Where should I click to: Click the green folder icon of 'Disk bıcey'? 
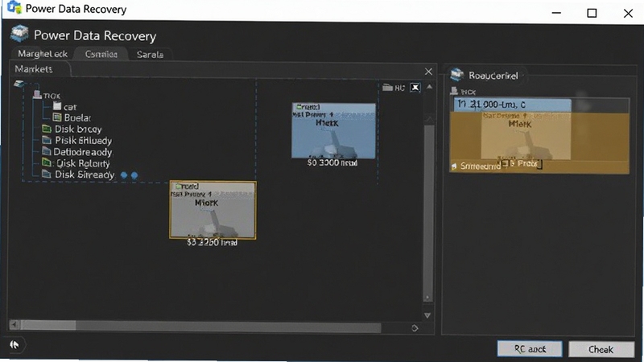(x=47, y=129)
